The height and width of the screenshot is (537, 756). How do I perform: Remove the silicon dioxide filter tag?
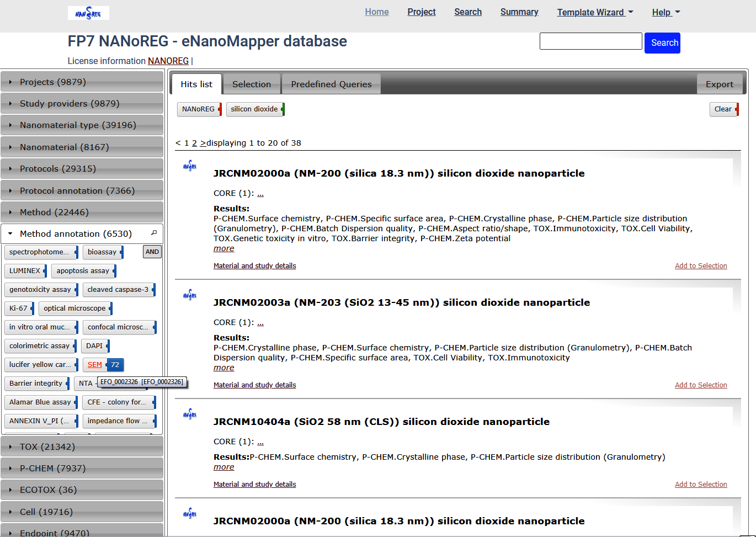click(283, 109)
